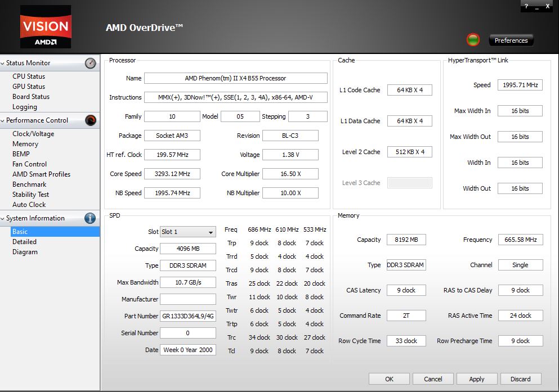This screenshot has height=392, width=559.
Task: Open the SPD Slot dropdown
Action: pyautogui.click(x=188, y=232)
